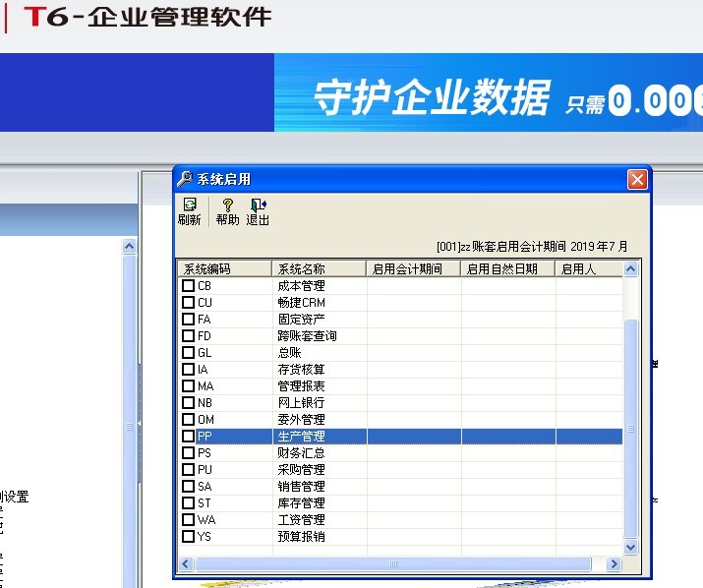Select the 总账 name cell

pos(320,353)
